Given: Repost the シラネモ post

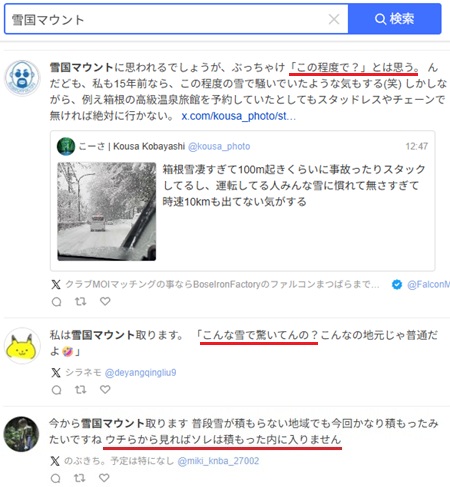Looking at the screenshot, I should coord(80,390).
